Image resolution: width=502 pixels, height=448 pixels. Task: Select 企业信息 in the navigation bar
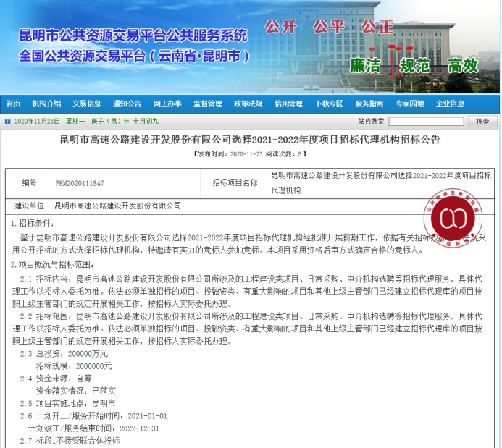(x=450, y=103)
